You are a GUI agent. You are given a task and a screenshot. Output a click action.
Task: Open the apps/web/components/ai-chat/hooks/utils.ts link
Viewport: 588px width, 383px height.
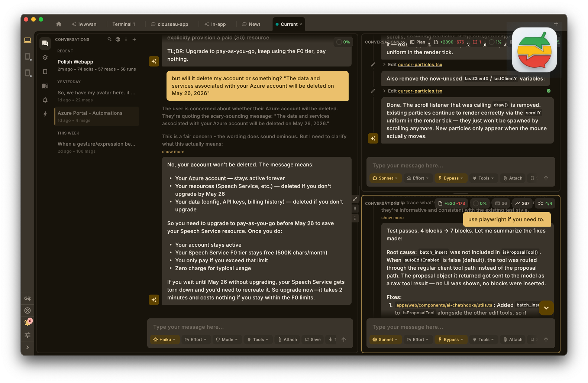[x=444, y=305]
